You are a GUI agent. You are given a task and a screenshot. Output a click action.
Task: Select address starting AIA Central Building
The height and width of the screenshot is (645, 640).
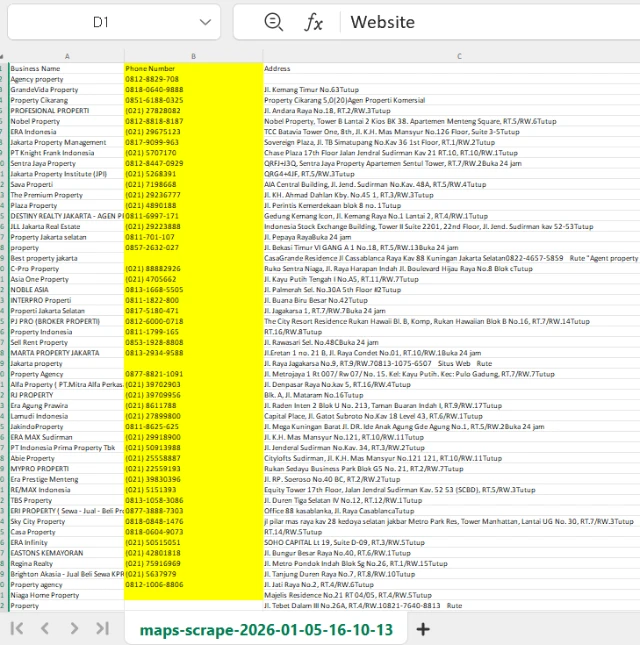point(451,185)
